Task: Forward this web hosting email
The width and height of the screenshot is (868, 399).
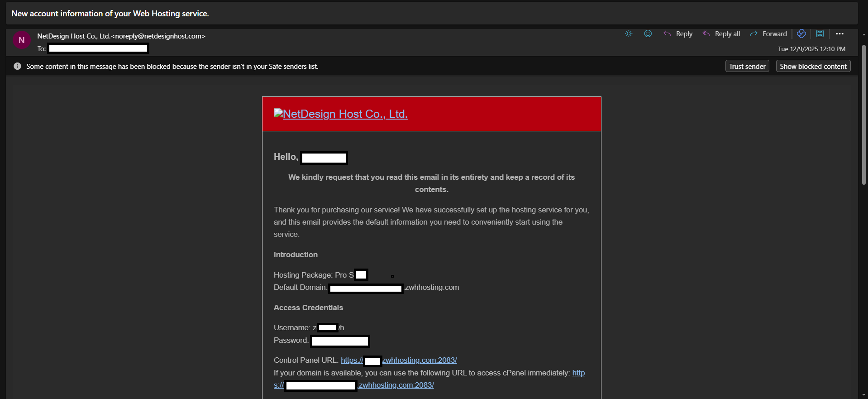Action: (768, 34)
